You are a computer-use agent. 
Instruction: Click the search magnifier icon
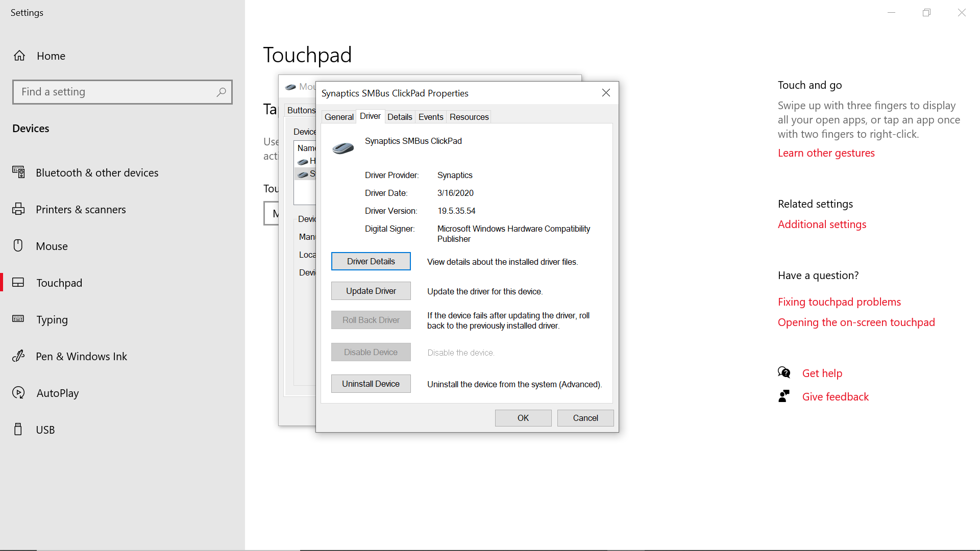click(x=221, y=92)
